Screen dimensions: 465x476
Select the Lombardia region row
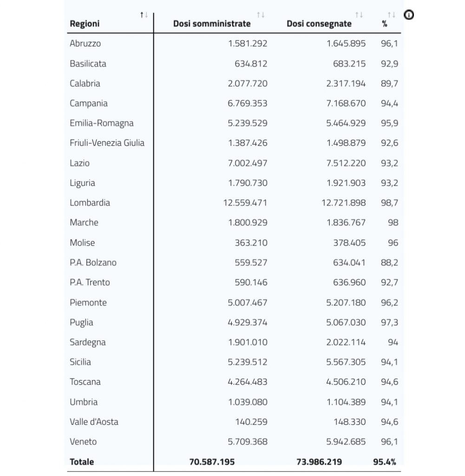234,203
